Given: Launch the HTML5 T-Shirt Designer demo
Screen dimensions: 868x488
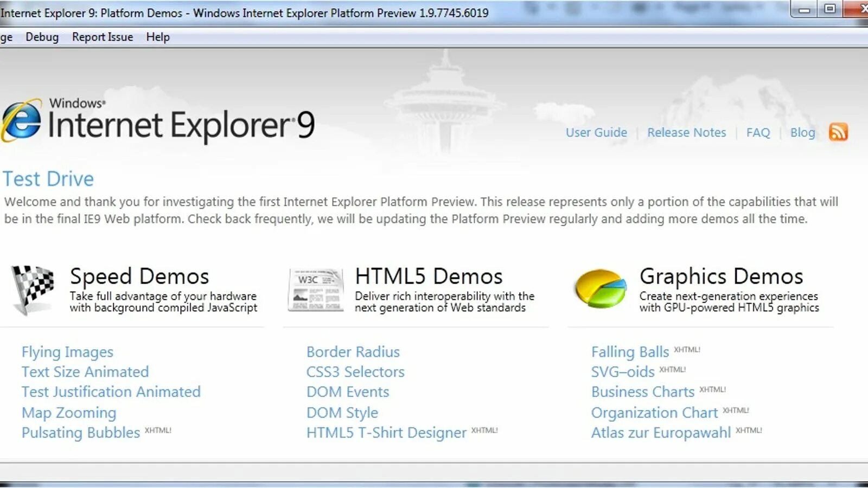Looking at the screenshot, I should click(x=386, y=433).
